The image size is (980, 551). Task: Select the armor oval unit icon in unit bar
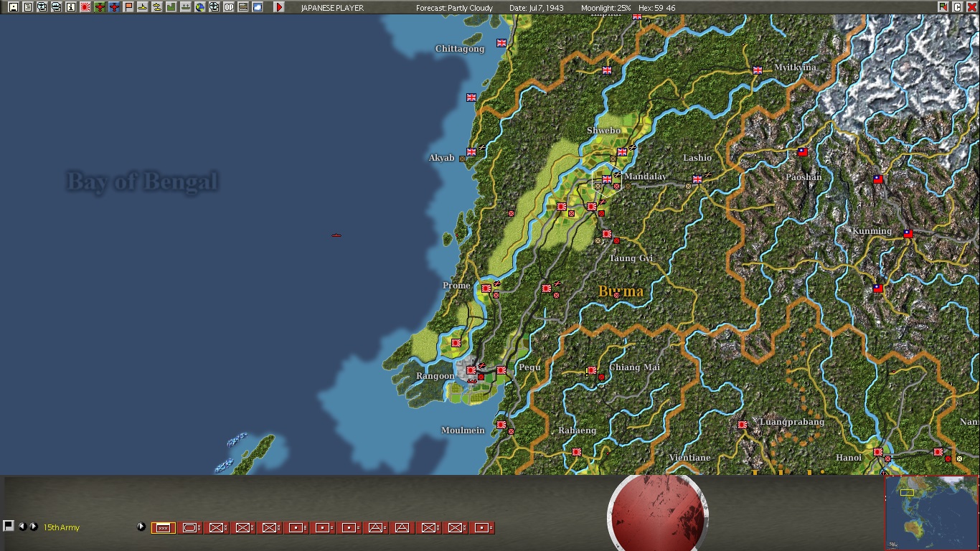tap(190, 528)
